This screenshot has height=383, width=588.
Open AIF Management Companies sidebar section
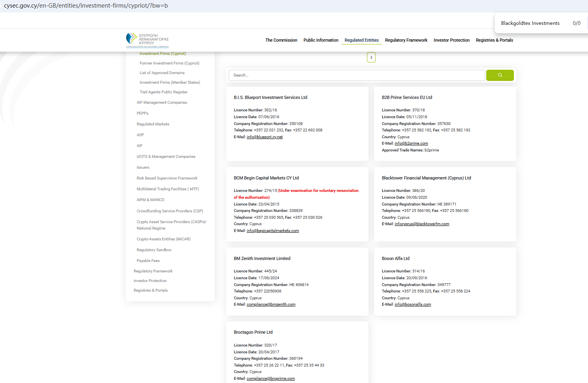coord(162,103)
